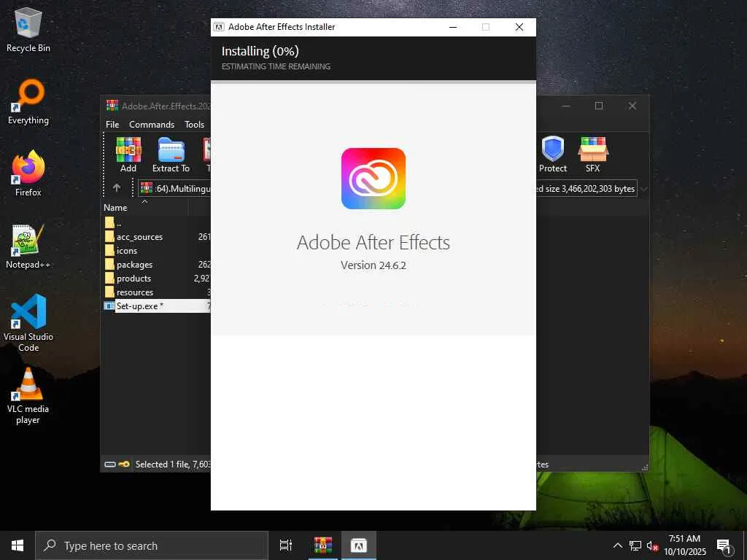Select the Set-up.exe file

[157, 306]
